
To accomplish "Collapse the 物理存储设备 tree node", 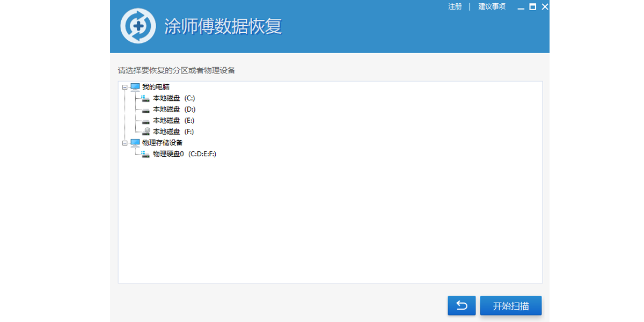I will (x=125, y=143).
